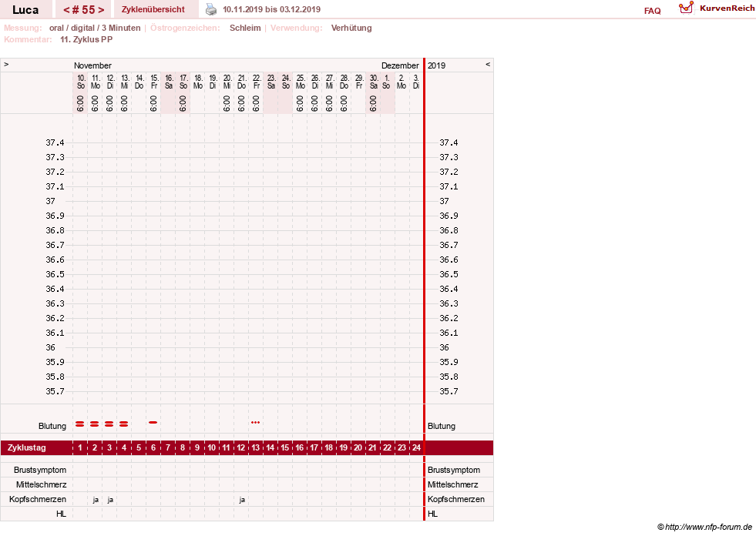This screenshot has width=756, height=536.
Task: Switch to the Zyklenübersicht tab
Action: click(x=153, y=9)
